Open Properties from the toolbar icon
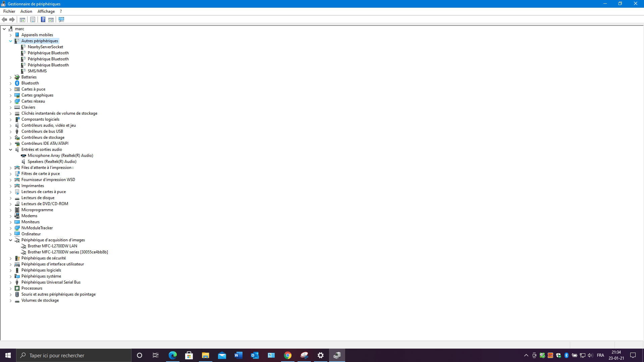The width and height of the screenshot is (644, 362). point(33,19)
